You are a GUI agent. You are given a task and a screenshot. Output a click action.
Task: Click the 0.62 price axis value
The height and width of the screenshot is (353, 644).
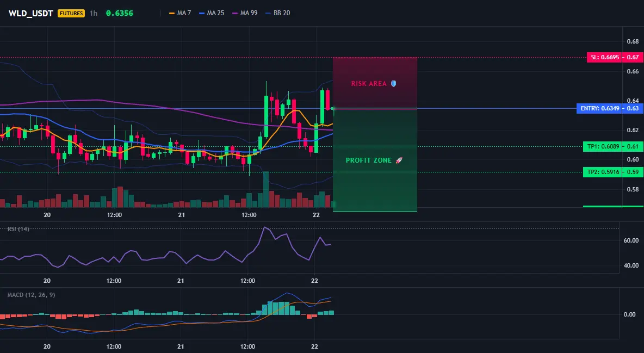click(x=633, y=131)
